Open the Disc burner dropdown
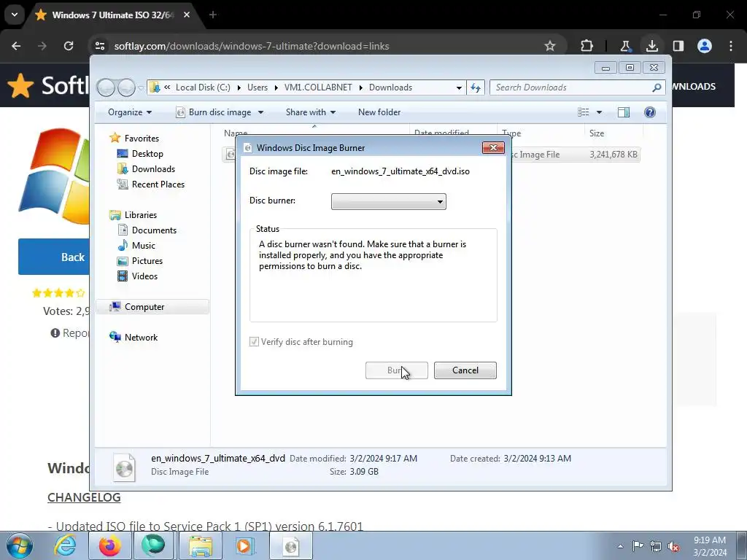747x560 pixels. (x=389, y=201)
